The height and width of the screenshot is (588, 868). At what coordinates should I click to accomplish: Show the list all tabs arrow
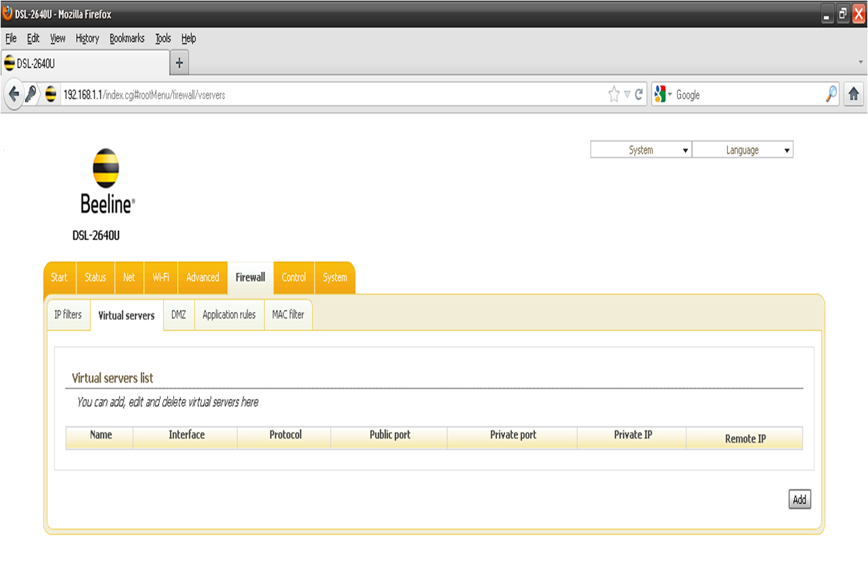(861, 63)
